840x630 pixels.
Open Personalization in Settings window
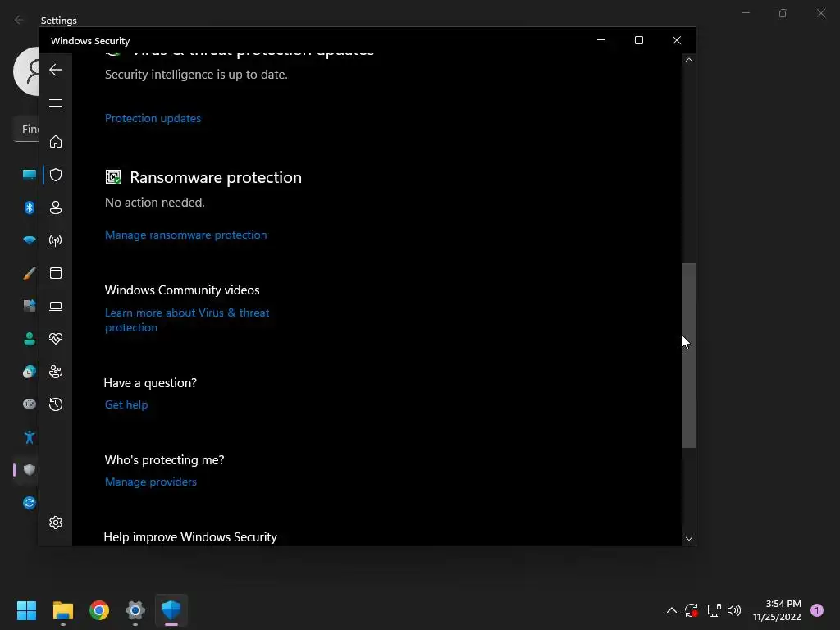pyautogui.click(x=30, y=273)
